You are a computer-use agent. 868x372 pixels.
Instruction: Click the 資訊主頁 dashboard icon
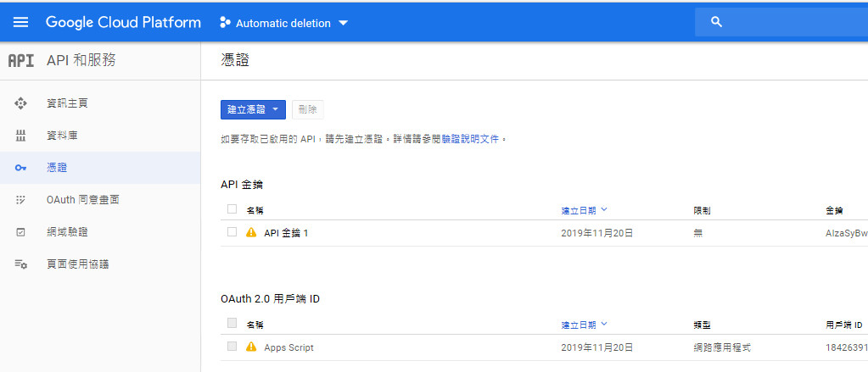click(20, 103)
